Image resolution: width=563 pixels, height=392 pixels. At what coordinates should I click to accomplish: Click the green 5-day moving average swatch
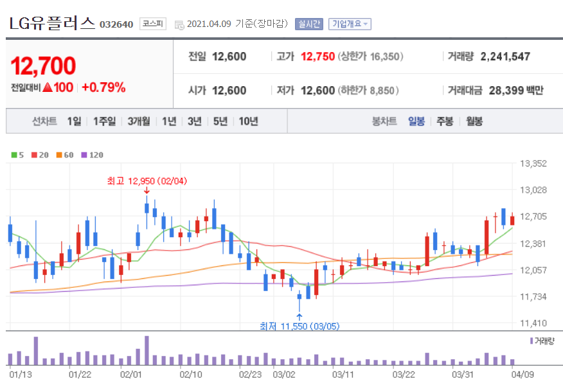14,155
